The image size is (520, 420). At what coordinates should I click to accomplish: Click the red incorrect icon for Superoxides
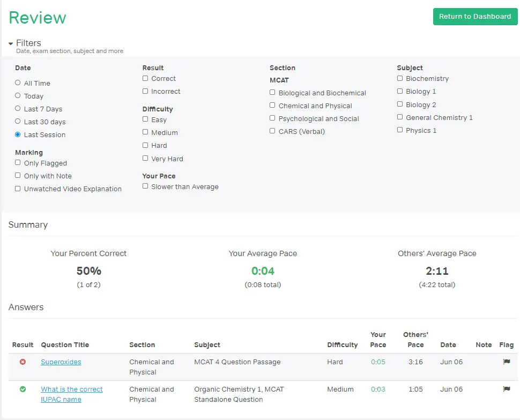[x=23, y=362]
